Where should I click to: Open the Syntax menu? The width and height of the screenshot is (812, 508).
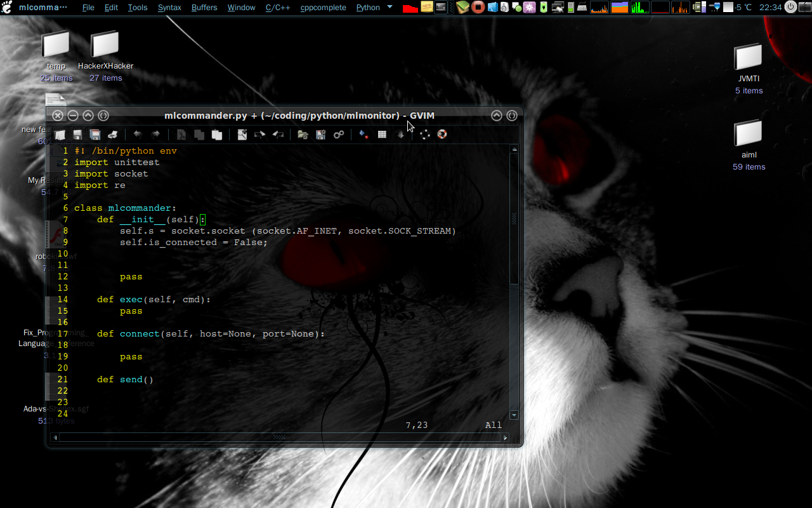(x=169, y=8)
